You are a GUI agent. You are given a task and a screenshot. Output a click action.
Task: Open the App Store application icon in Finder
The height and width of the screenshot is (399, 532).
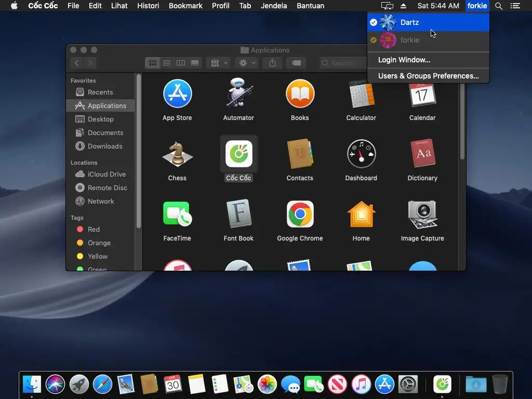click(178, 94)
